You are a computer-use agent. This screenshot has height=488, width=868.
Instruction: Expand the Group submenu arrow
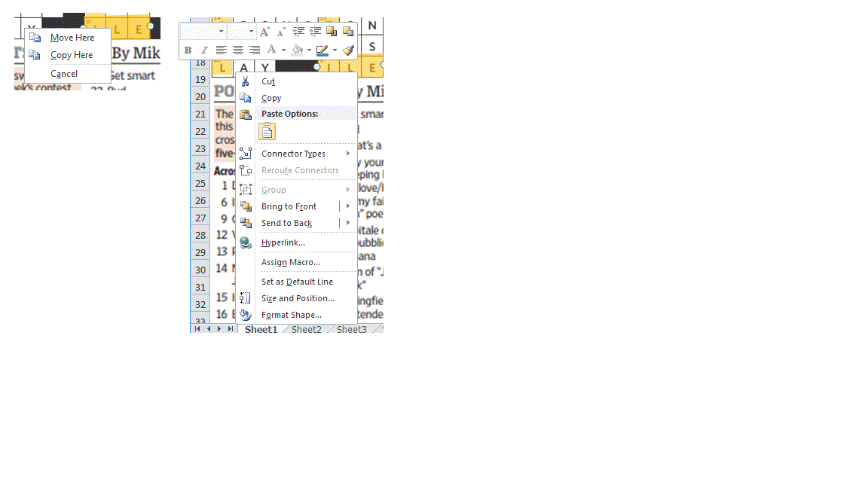click(x=347, y=190)
